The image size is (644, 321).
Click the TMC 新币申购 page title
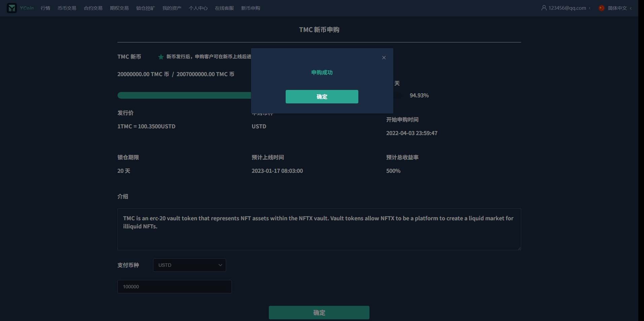(319, 30)
